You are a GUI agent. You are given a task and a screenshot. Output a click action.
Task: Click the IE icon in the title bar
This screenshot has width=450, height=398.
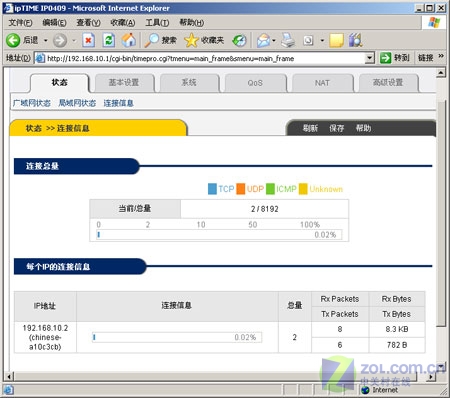click(x=8, y=8)
